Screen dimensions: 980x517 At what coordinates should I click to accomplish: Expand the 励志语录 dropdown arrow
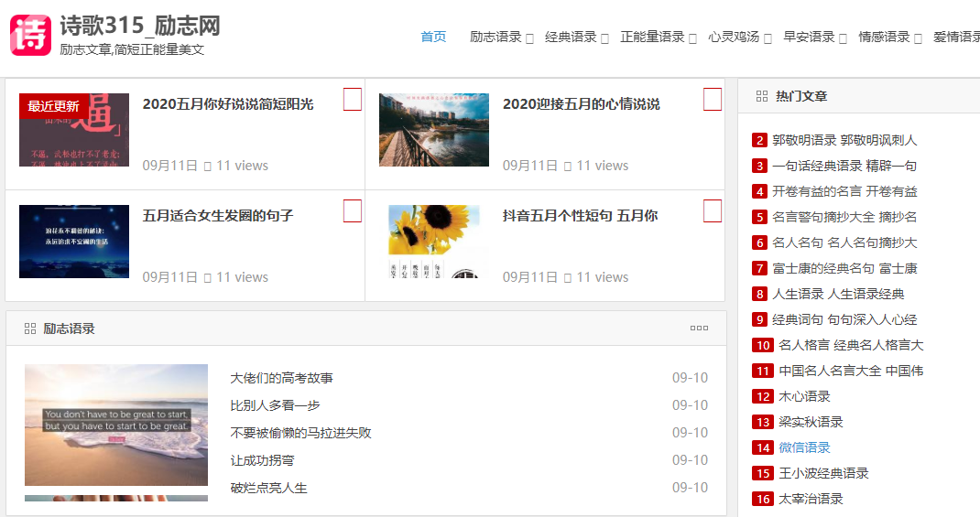[529, 38]
